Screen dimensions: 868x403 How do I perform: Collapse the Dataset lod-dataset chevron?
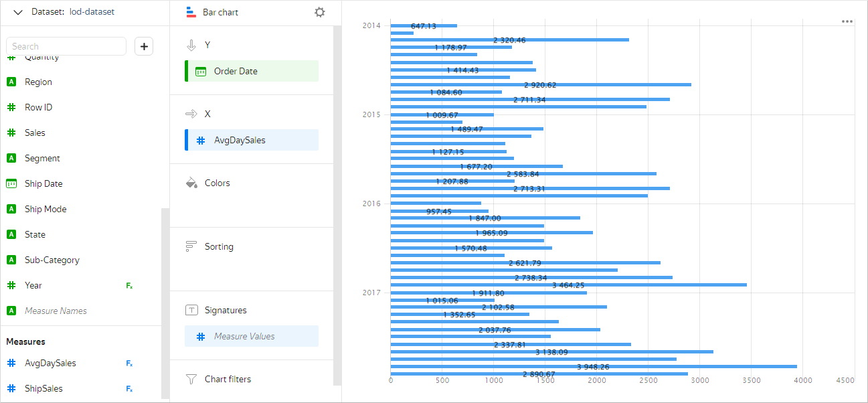18,12
